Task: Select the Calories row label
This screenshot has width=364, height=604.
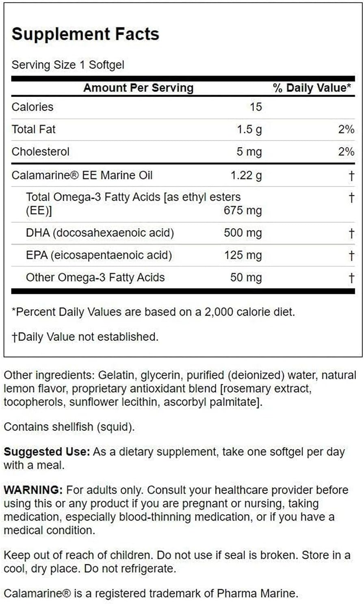Action: (x=32, y=107)
